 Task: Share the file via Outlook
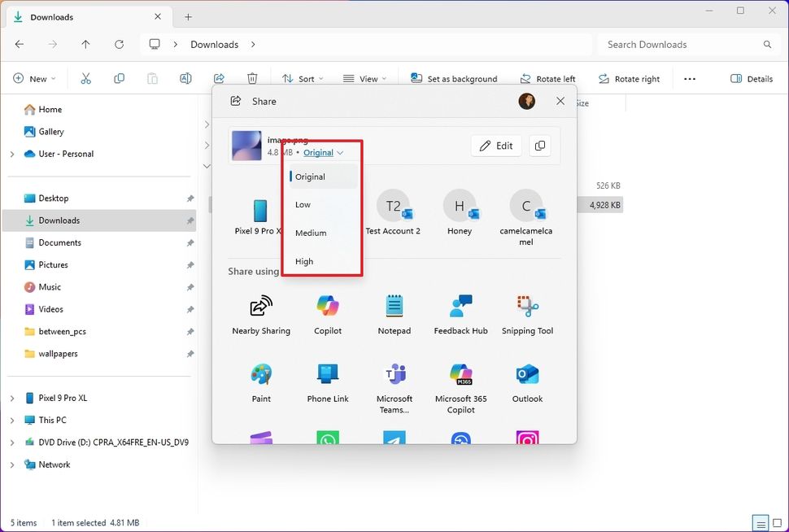[x=526, y=382]
